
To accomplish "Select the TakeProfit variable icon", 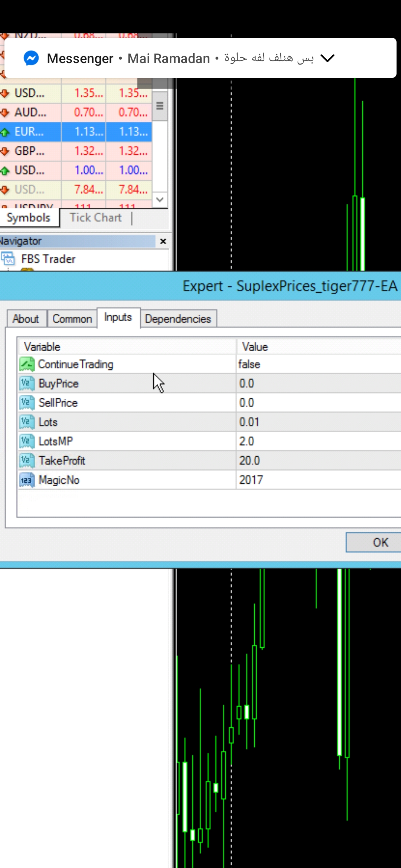I will (x=27, y=461).
